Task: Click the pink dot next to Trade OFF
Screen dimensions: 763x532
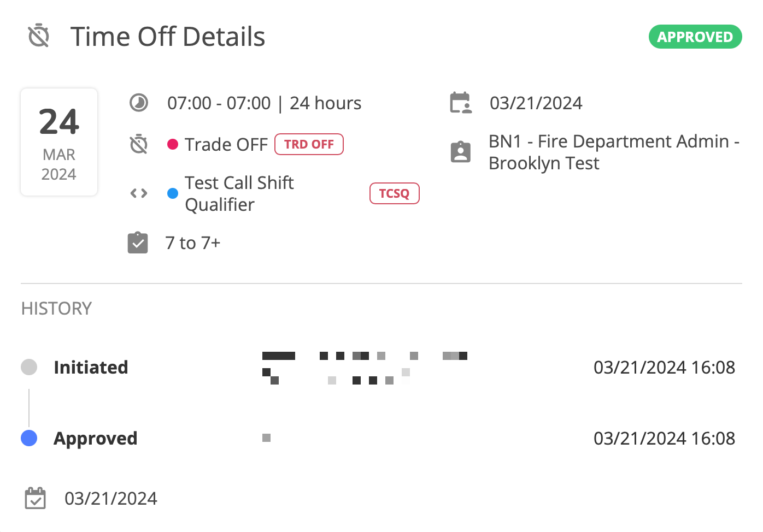Action: (173, 144)
